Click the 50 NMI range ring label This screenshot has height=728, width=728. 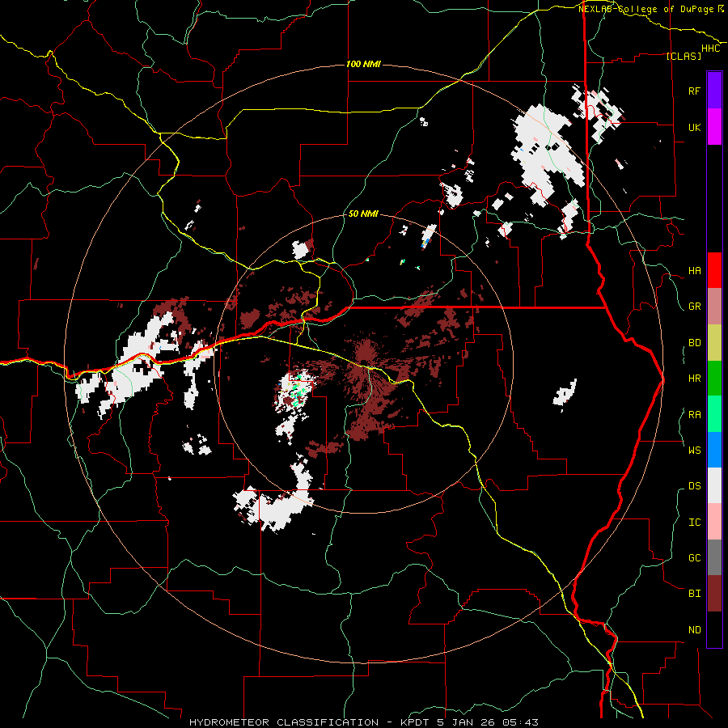(x=363, y=214)
